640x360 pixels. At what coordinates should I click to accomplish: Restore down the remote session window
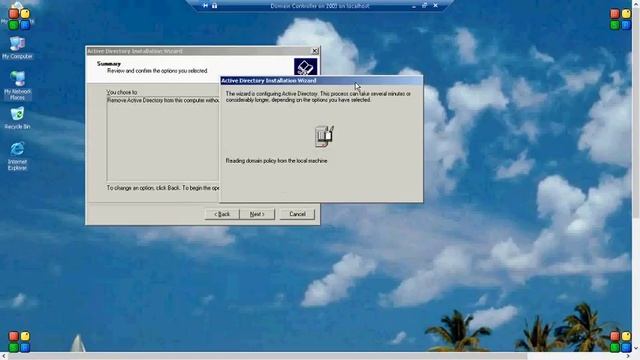[424, 6]
